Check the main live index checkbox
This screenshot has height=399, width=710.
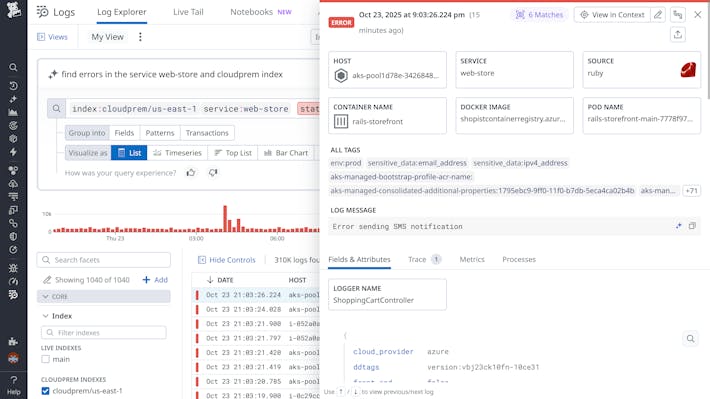[x=45, y=359]
